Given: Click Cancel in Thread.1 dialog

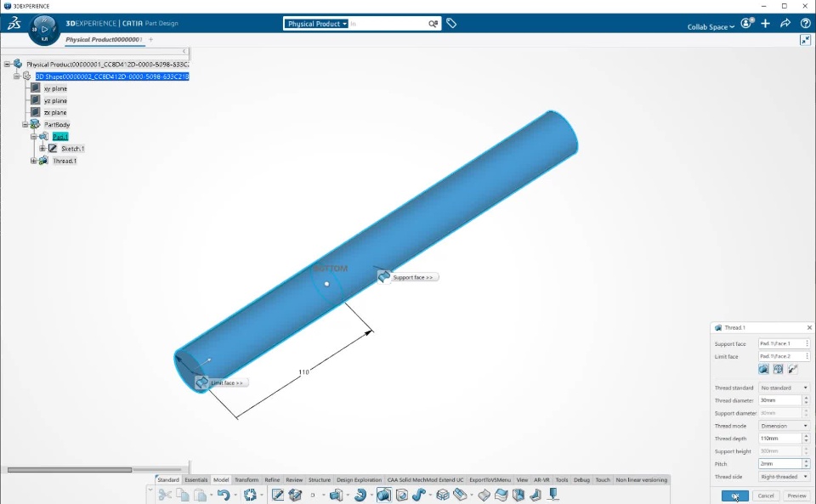Looking at the screenshot, I should [766, 496].
